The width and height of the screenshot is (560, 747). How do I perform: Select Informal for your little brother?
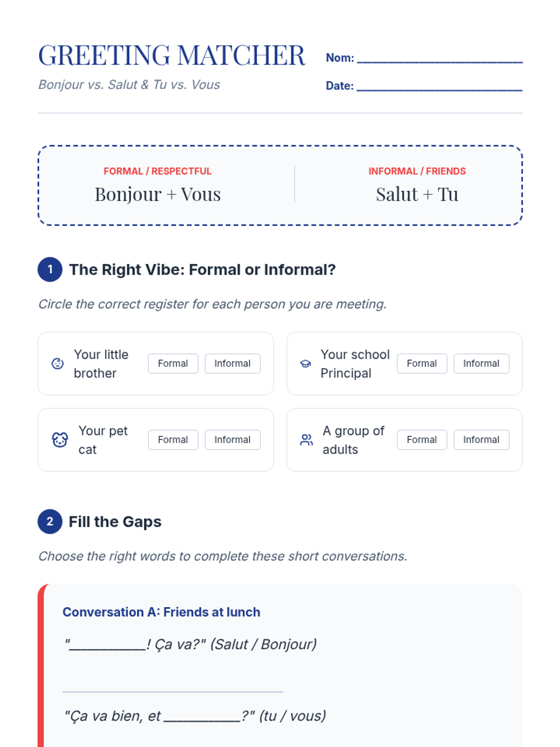click(232, 364)
